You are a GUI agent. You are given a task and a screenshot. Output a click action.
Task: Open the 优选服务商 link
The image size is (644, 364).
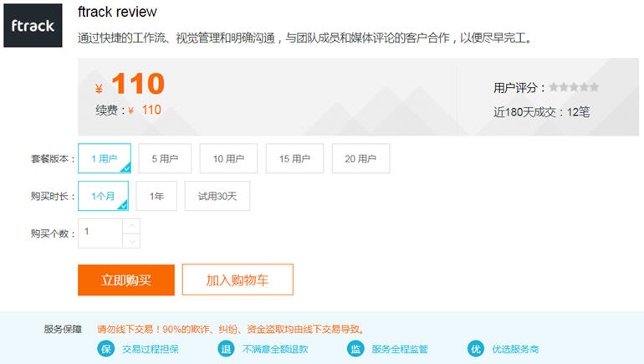pyautogui.click(x=515, y=349)
